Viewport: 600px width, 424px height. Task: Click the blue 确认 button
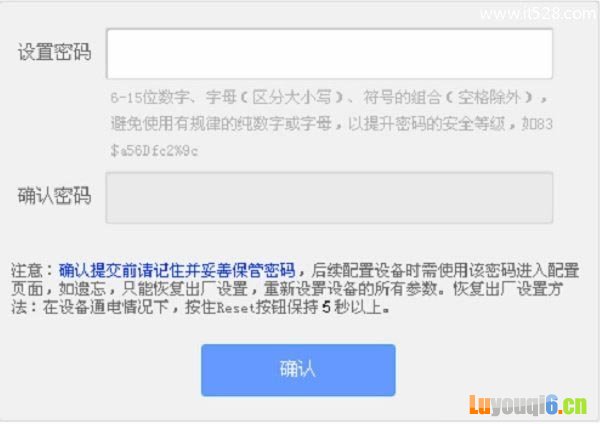tap(298, 370)
